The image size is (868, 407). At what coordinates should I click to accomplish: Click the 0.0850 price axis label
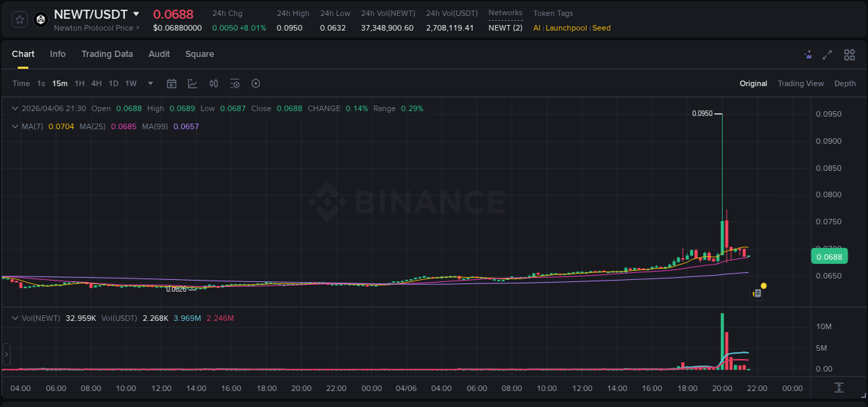coord(828,168)
